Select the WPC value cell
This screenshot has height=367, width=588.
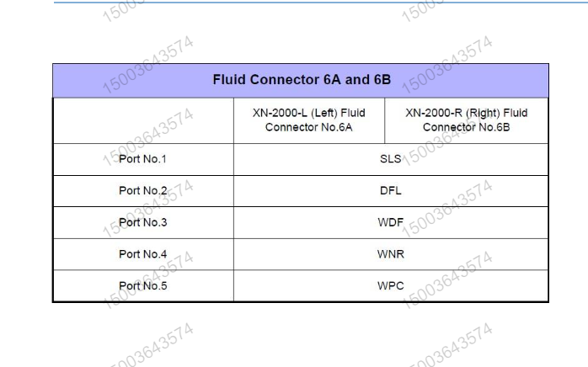click(x=391, y=285)
